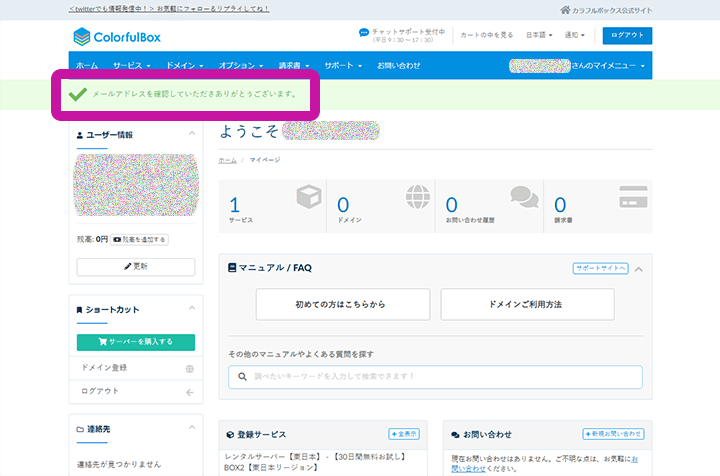Click the ログアウト button in header

pyautogui.click(x=628, y=36)
